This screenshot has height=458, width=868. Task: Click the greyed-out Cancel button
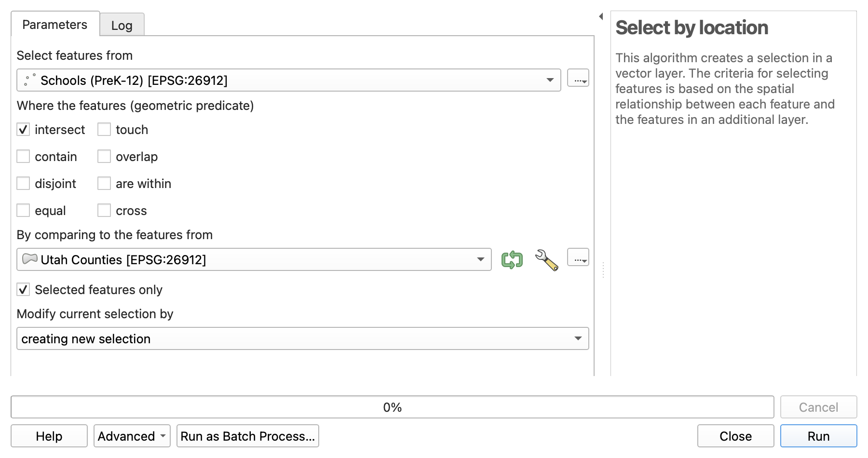(818, 407)
